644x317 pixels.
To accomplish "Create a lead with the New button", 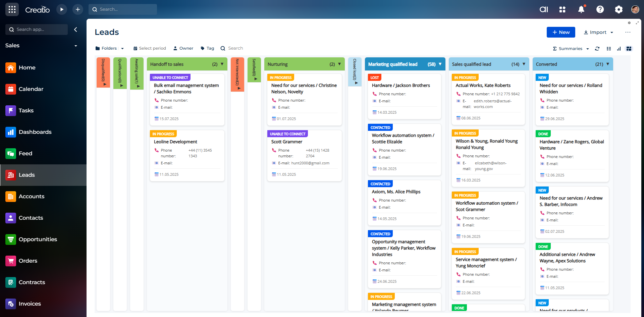I will point(560,32).
